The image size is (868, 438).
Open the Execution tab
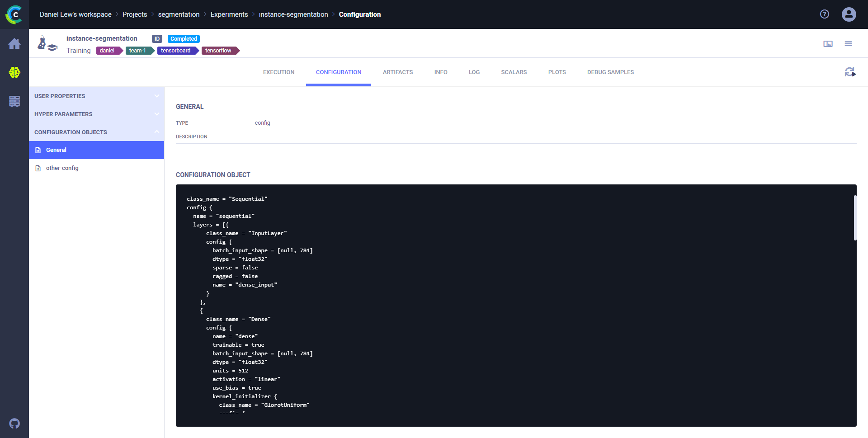coord(278,72)
